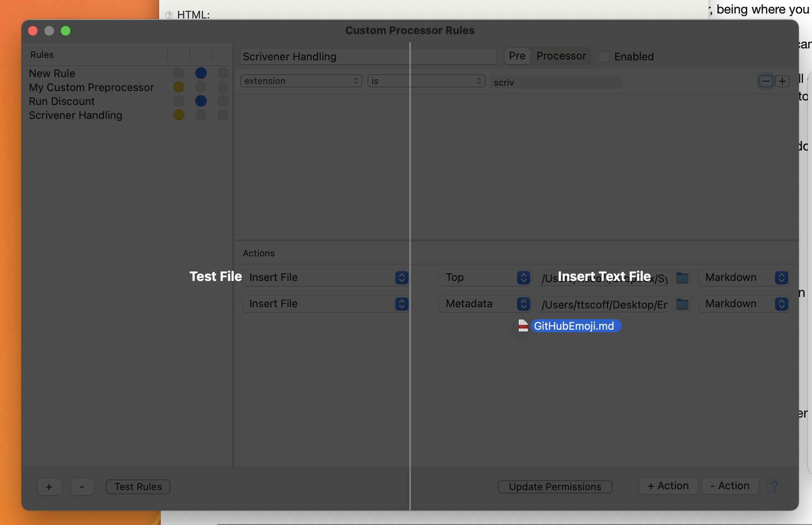Toggle the blue processor dot beside Run Discount
The image size is (812, 525).
201,101
